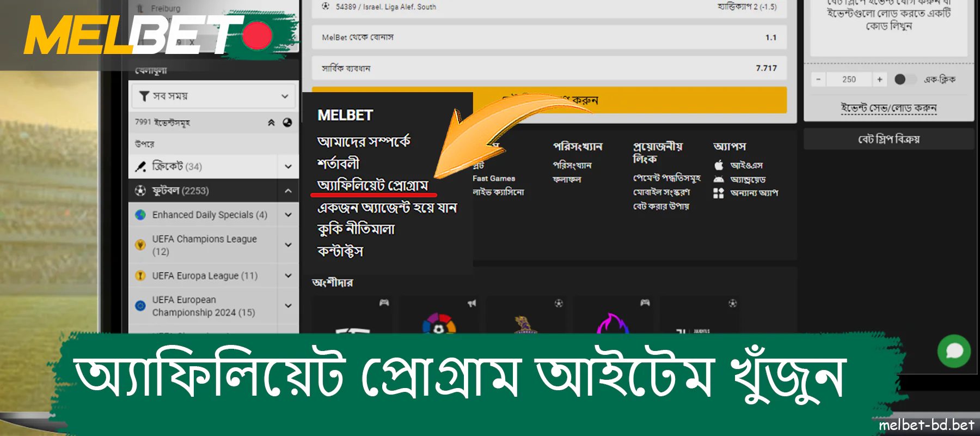The height and width of the screenshot is (436, 980).
Task: Open the অন্যান্য অ্যাপ link
Action: 755,193
